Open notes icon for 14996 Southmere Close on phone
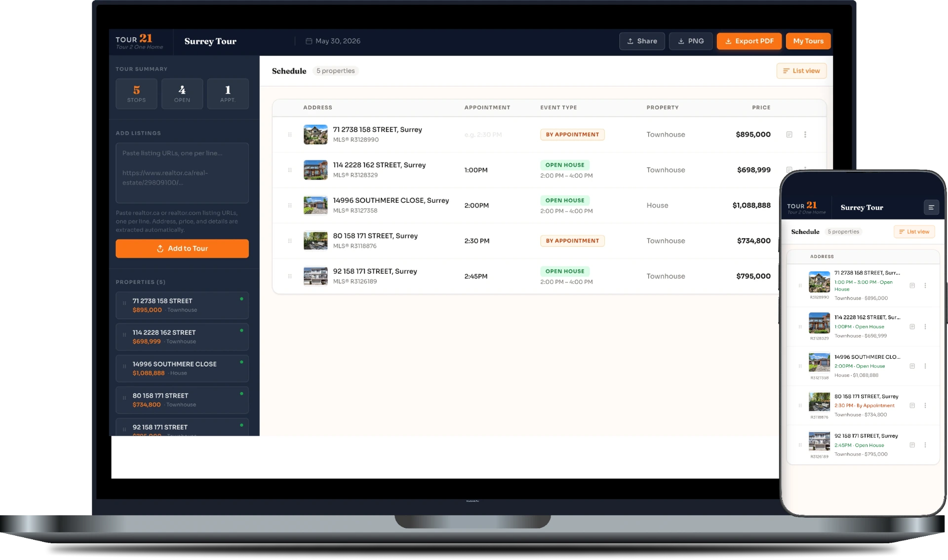The height and width of the screenshot is (560, 948). point(912,366)
